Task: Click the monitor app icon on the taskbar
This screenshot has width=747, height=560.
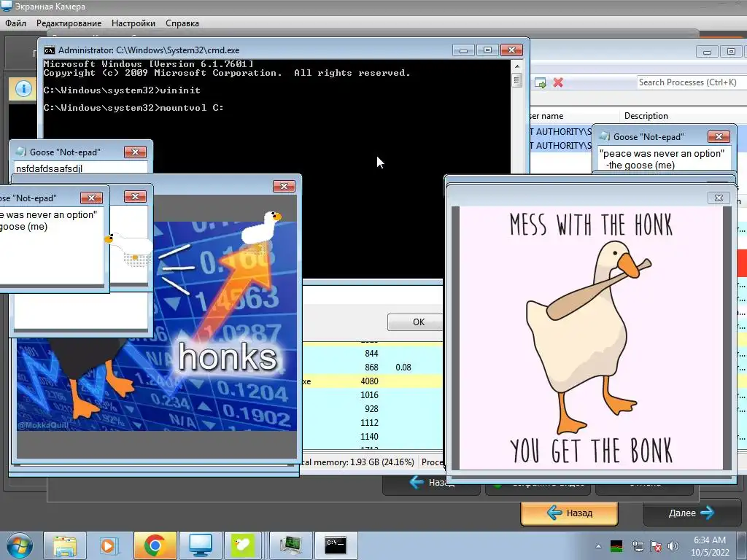Action: (201, 545)
